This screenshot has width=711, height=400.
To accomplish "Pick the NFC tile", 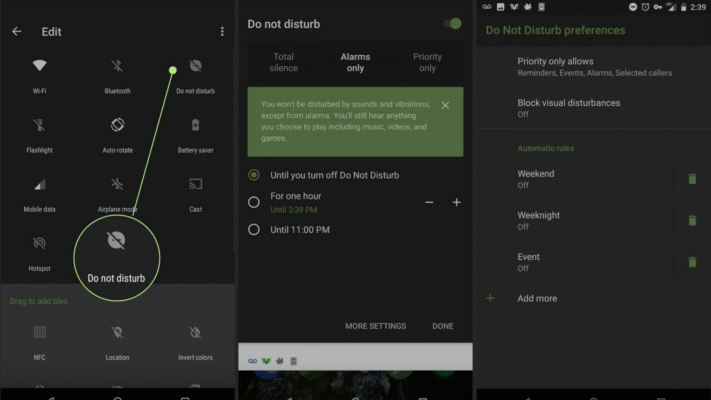I will tap(39, 343).
